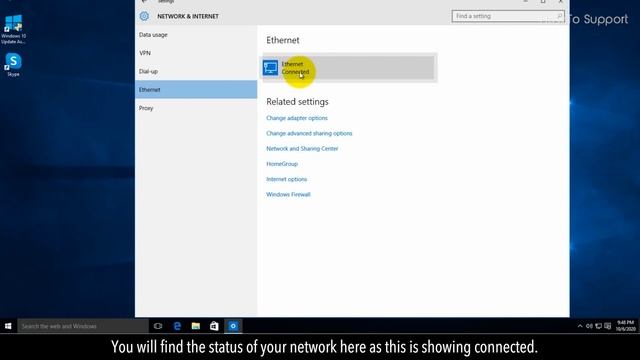This screenshot has height=360, width=640.
Task: Open the Store app from the taskbar
Action: (x=214, y=326)
